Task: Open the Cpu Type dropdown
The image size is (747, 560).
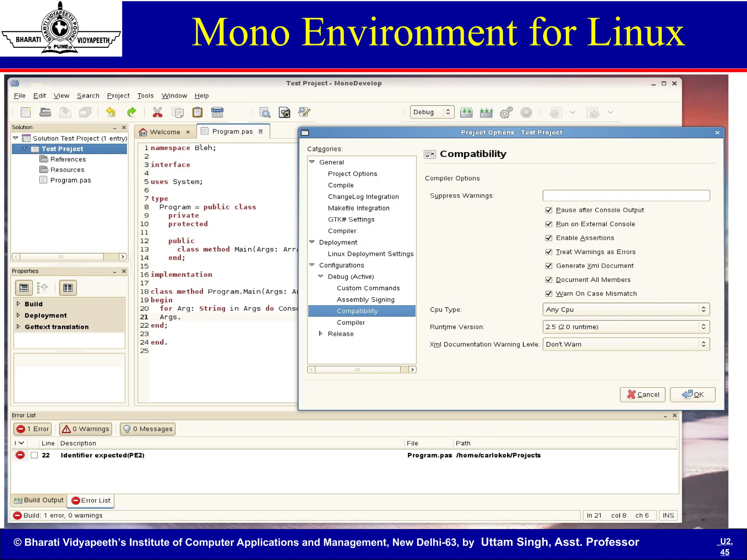Action: (626, 310)
